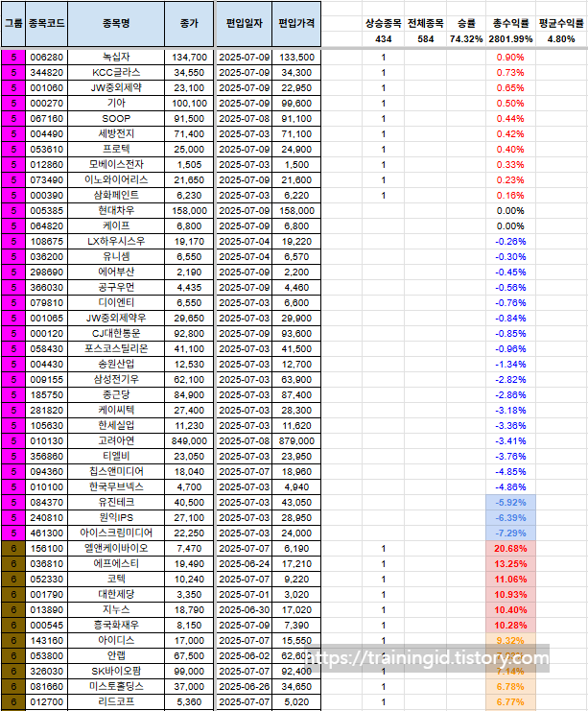This screenshot has width=588, height=711.
Task: Click the 평균수익률 label cell
Action: [561, 24]
